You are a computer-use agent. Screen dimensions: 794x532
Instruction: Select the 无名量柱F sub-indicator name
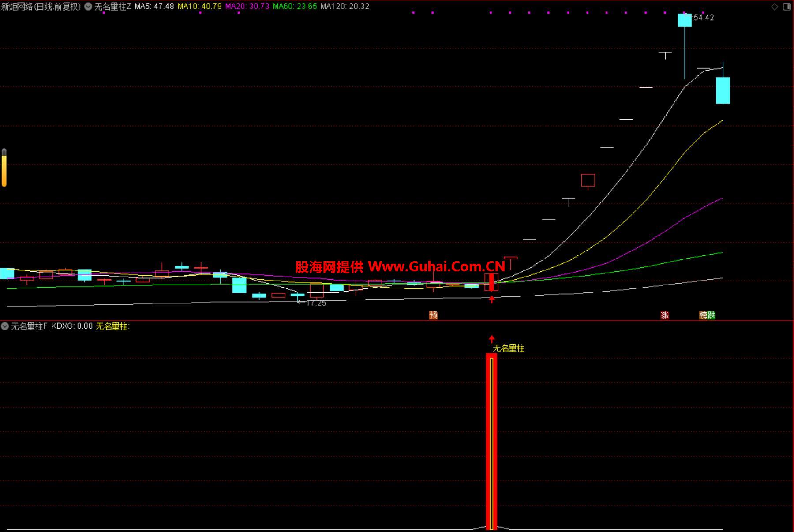pos(29,326)
